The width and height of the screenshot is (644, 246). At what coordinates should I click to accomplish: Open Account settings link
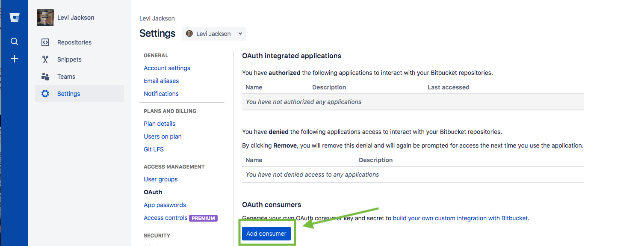pos(167,68)
